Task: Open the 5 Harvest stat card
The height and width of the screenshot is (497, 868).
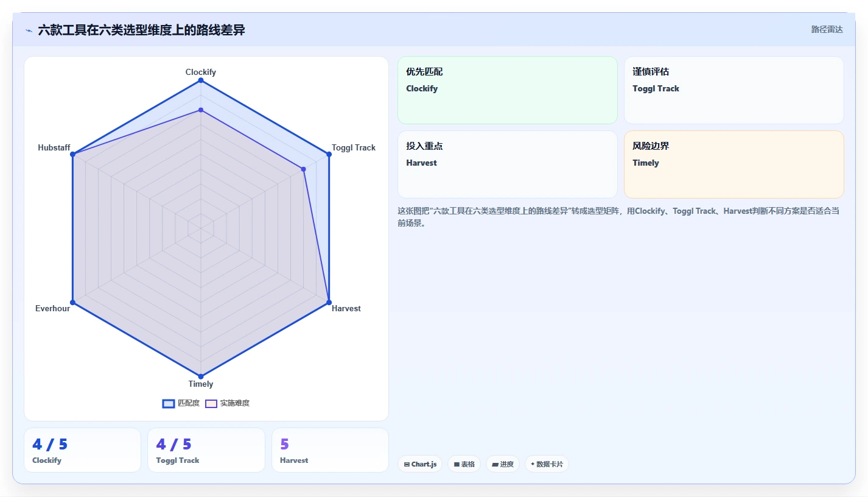Action: (330, 450)
